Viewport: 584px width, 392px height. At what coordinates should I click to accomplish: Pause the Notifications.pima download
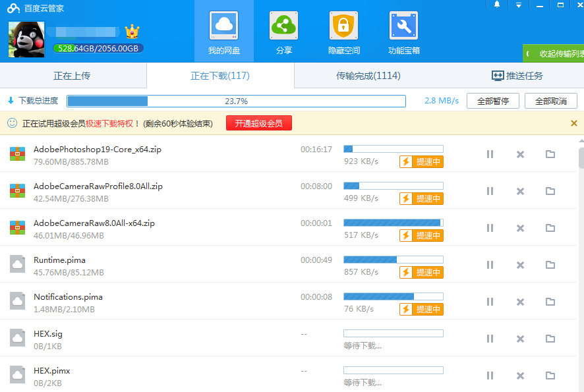(x=490, y=302)
